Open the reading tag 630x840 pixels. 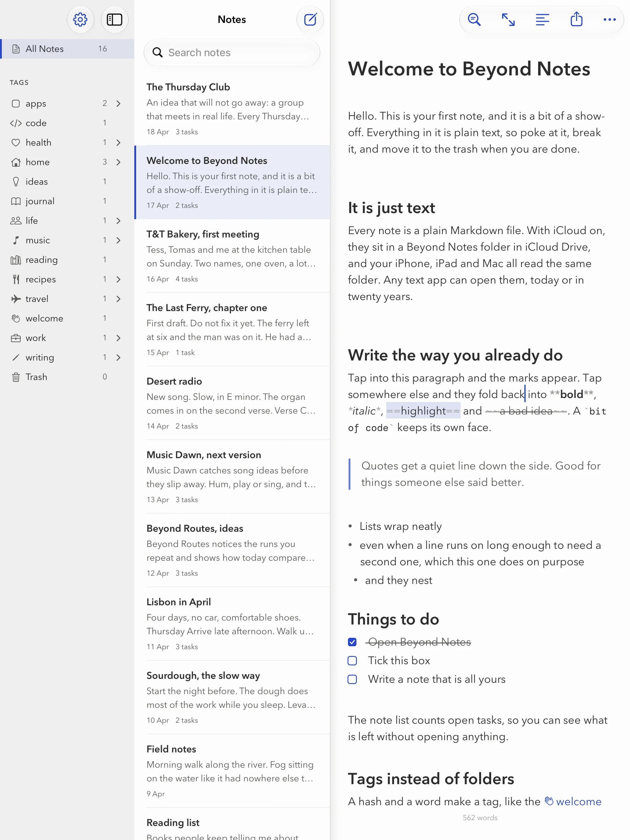67,260
